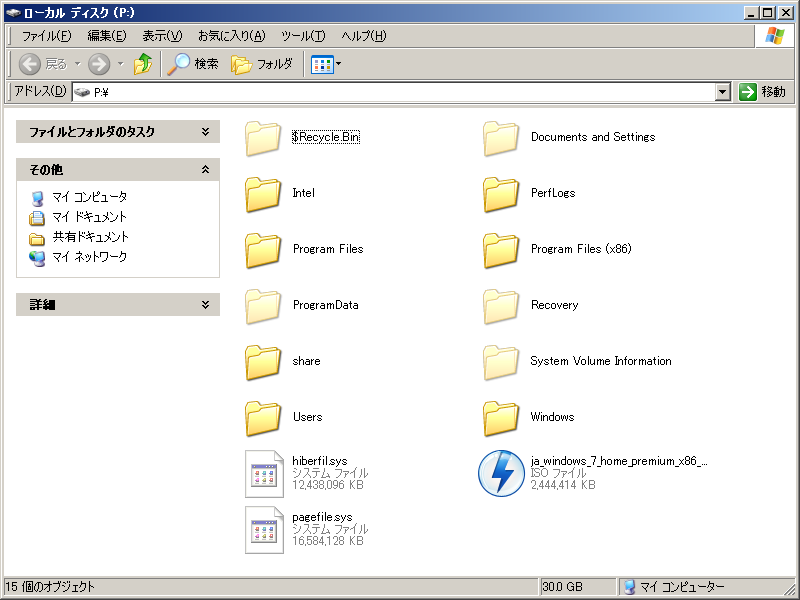Viewport: 800px width, 600px height.
Task: Select the Program Files (x86) folder icon
Action: (502, 249)
